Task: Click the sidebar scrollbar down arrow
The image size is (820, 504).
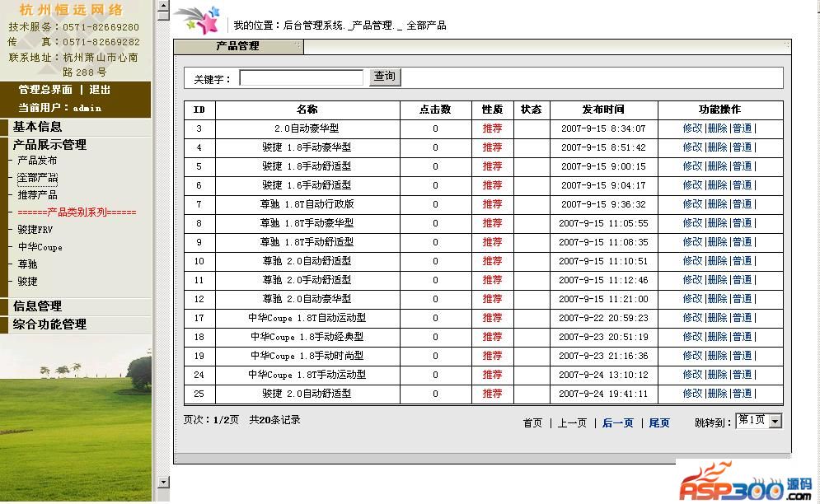Action: (164, 482)
